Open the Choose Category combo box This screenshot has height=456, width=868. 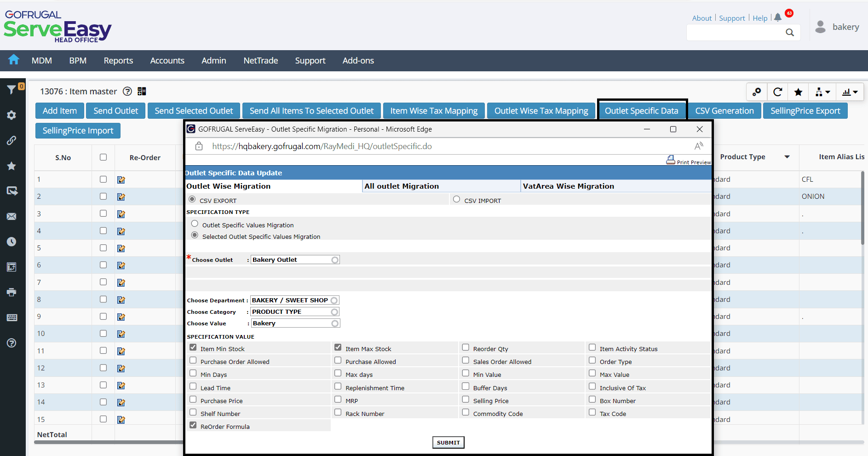point(294,312)
